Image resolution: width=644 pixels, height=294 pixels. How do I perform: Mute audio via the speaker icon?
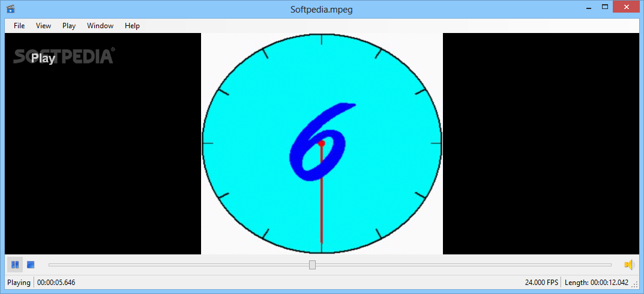click(x=629, y=265)
